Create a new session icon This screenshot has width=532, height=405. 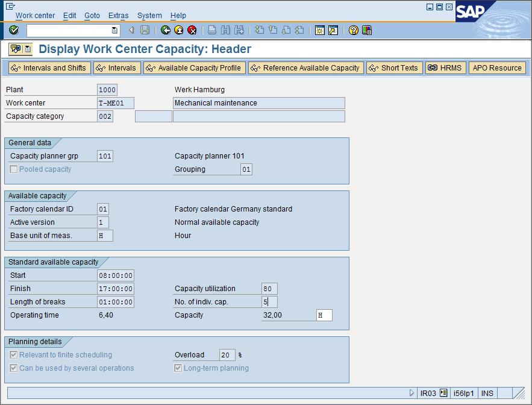pos(319,30)
